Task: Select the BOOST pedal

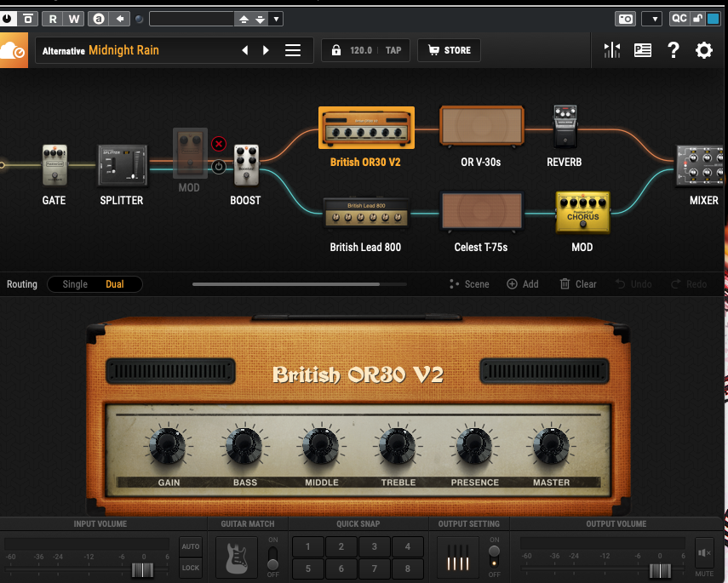Action: (246, 165)
